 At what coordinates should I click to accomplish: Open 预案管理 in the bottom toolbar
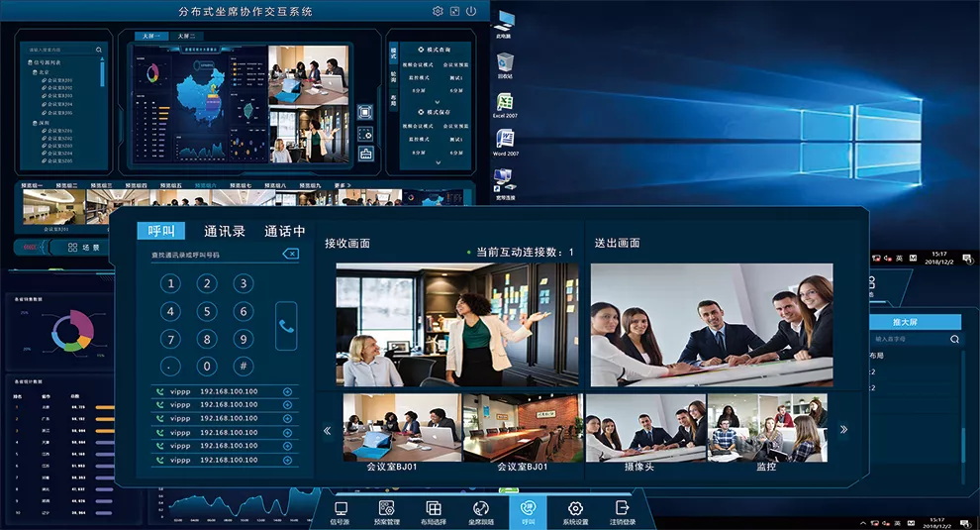[x=386, y=512]
